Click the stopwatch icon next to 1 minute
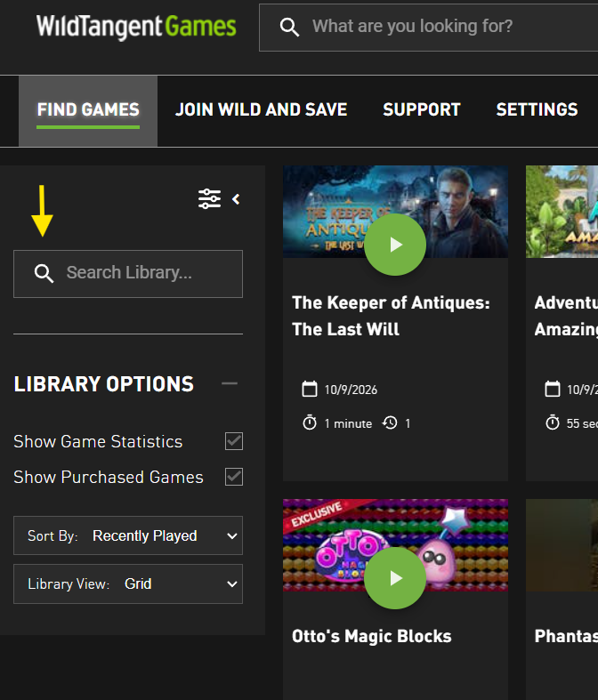 coord(310,422)
